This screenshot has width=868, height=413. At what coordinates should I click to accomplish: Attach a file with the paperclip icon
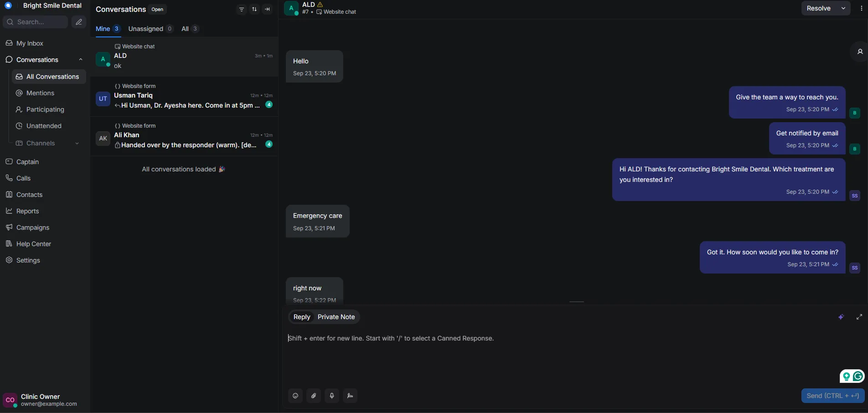coord(314,396)
